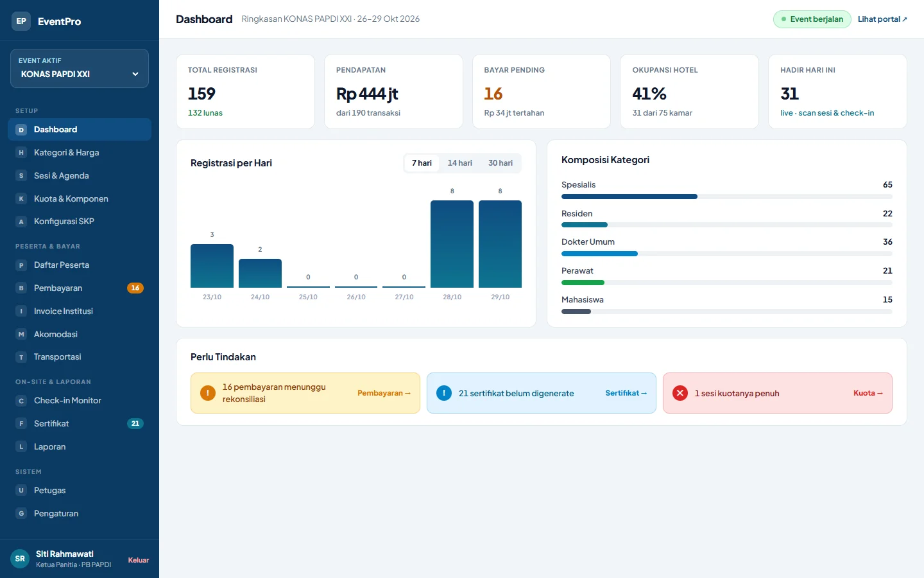Viewport: 924px width, 578px height.
Task: Click the red X icon for full quota
Action: [680, 393]
